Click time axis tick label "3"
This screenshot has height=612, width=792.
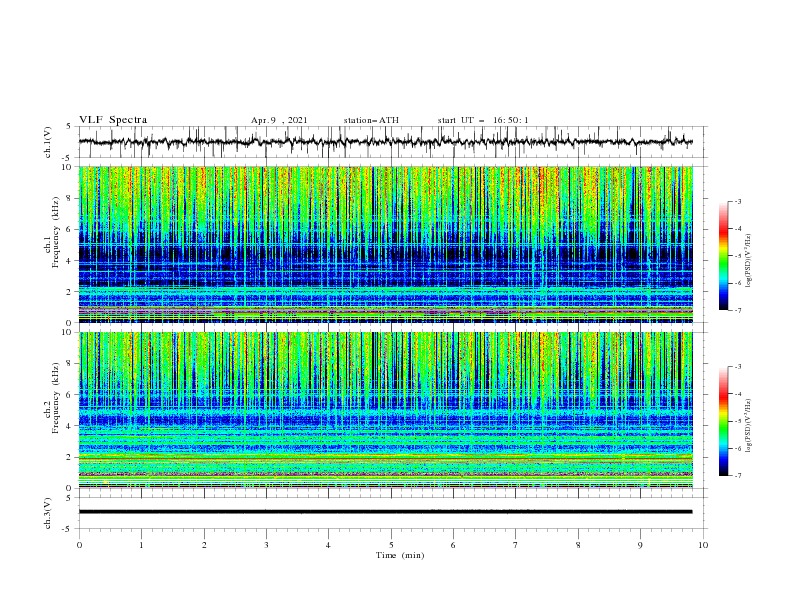pyautogui.click(x=266, y=545)
